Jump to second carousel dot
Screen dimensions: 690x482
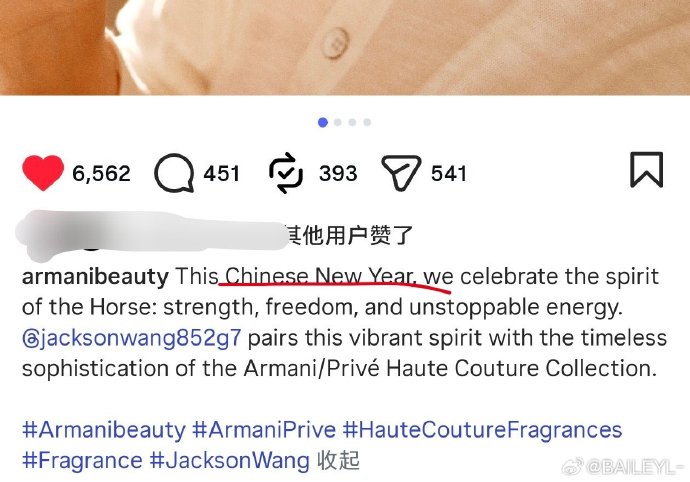[x=338, y=122]
